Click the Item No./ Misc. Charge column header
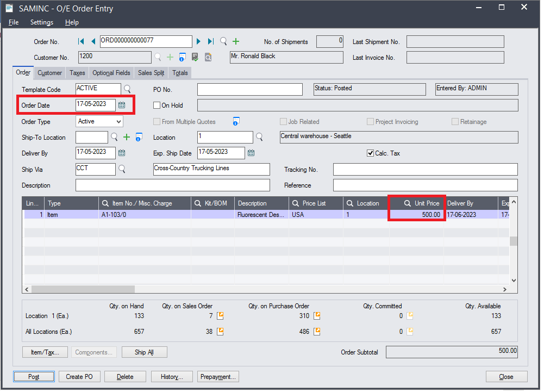The height and width of the screenshot is (392, 544). [145, 203]
